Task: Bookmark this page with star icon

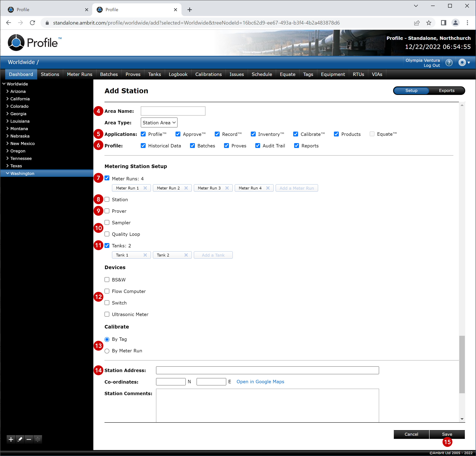Action: (x=429, y=23)
